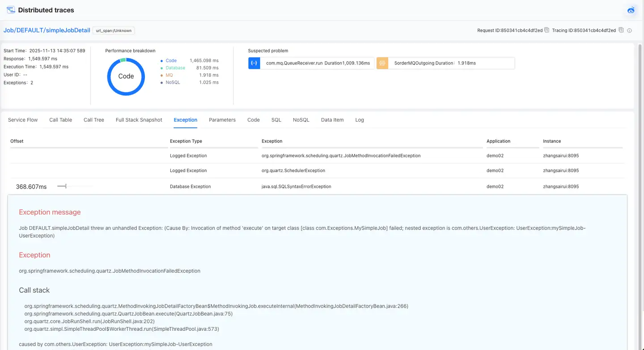This screenshot has height=350, width=644.
Task: Click the url_span:/Unknown tag
Action: 114,30
